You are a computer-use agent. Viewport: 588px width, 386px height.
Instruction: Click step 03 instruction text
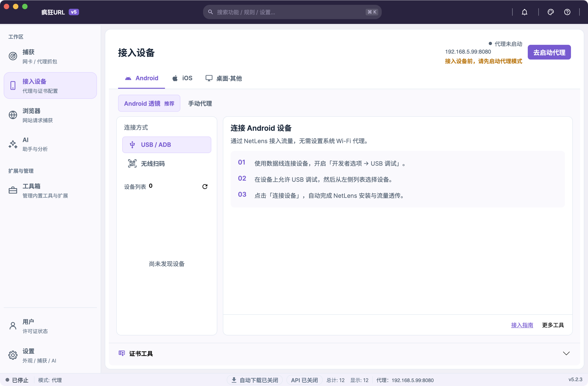tap(329, 195)
